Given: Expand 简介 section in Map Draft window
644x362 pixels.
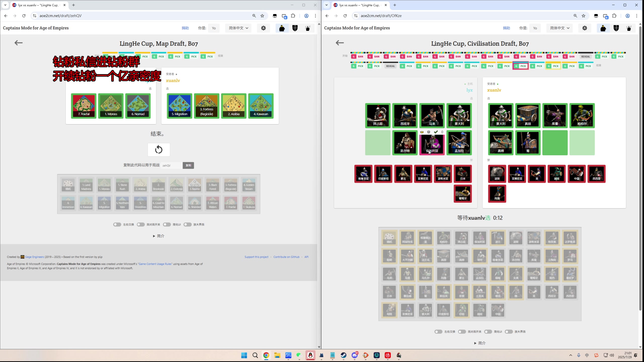Looking at the screenshot, I should pyautogui.click(x=159, y=236).
